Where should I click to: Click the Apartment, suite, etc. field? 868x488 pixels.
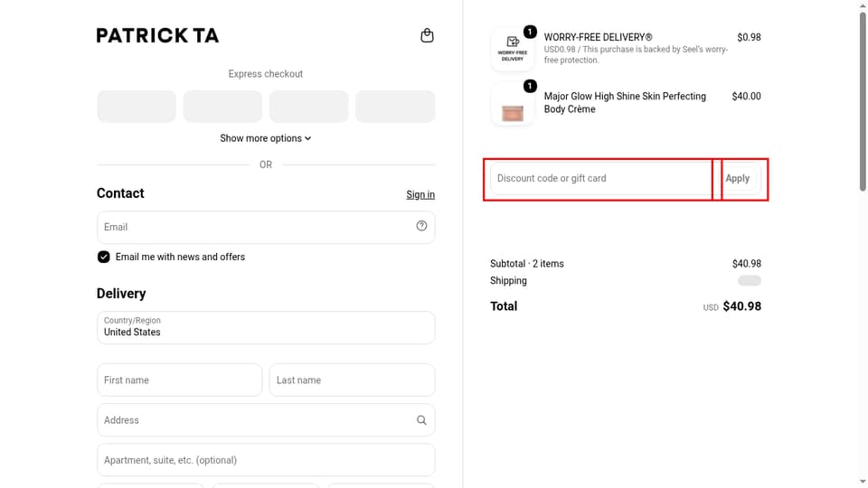(x=266, y=460)
